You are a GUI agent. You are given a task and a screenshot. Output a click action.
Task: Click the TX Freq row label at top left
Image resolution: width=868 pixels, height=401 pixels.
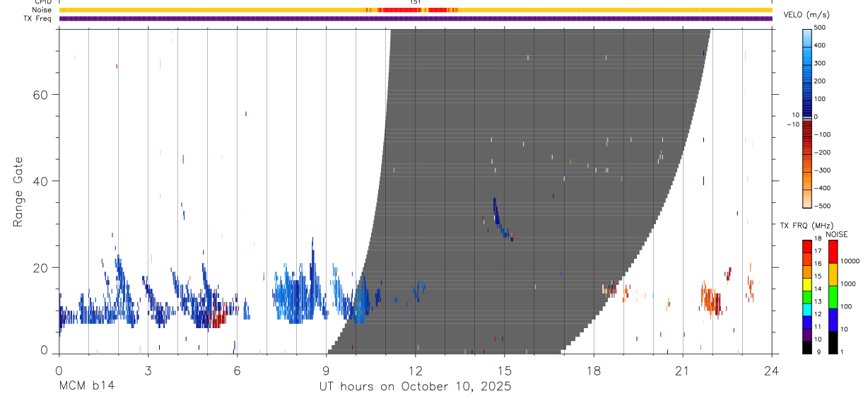(38, 18)
